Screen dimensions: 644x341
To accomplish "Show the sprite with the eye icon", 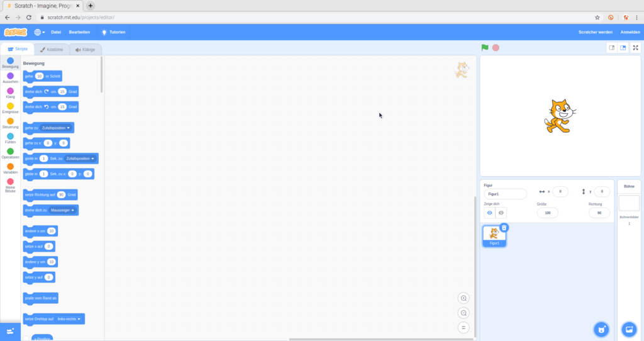I will pos(489,213).
